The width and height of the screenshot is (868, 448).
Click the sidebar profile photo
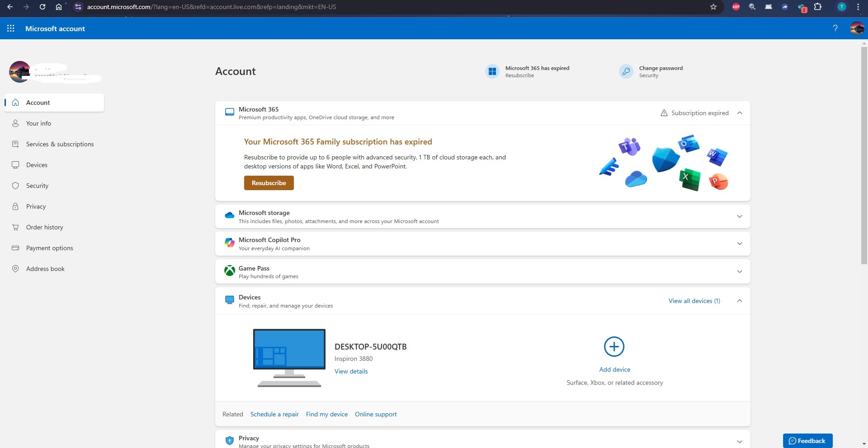point(20,72)
